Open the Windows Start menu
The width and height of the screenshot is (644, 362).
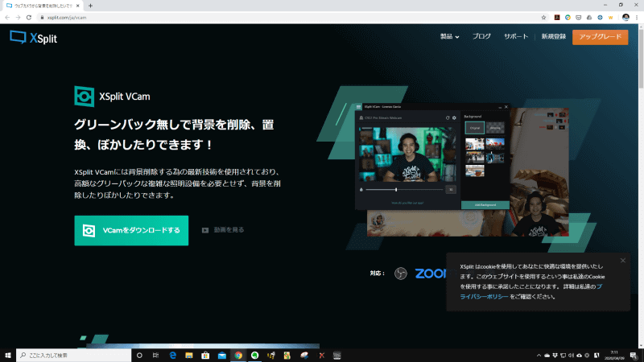(x=8, y=356)
